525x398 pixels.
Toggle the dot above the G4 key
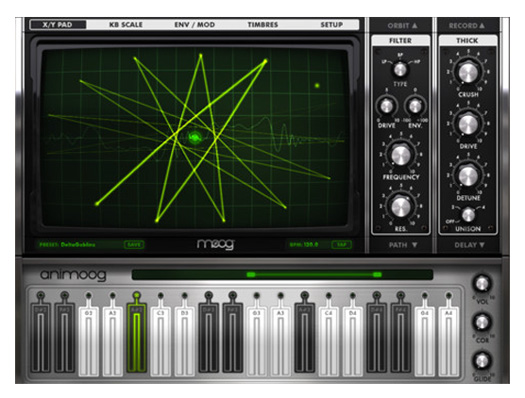click(425, 296)
